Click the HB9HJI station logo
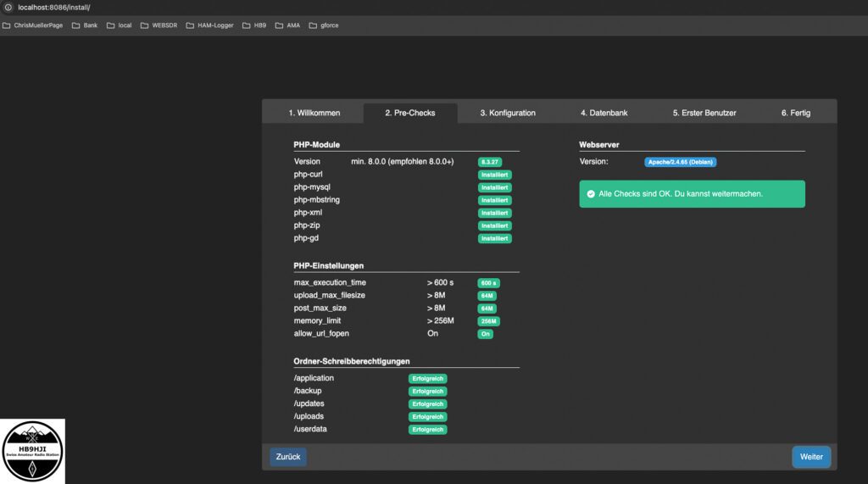868x484 pixels. pos(32,451)
